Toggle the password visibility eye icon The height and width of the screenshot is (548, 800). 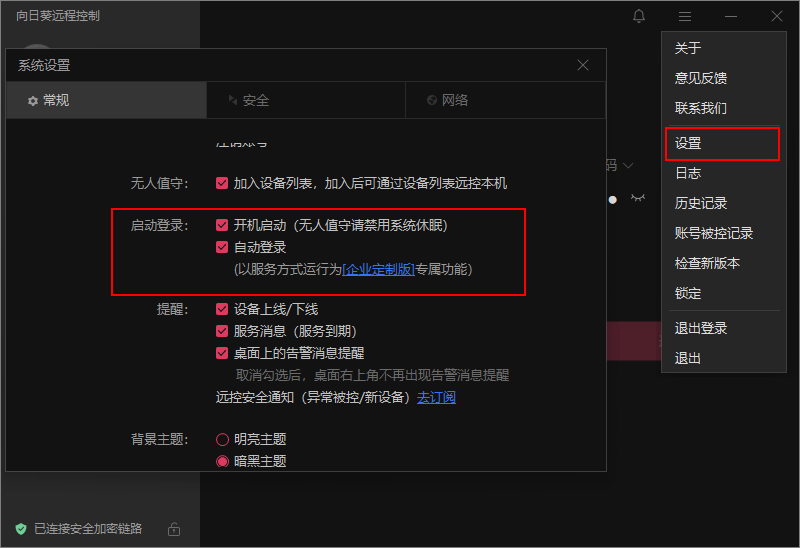point(638,198)
